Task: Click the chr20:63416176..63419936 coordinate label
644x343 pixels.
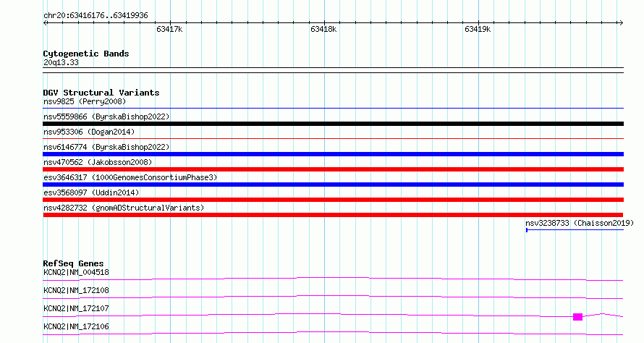Action: (x=96, y=16)
